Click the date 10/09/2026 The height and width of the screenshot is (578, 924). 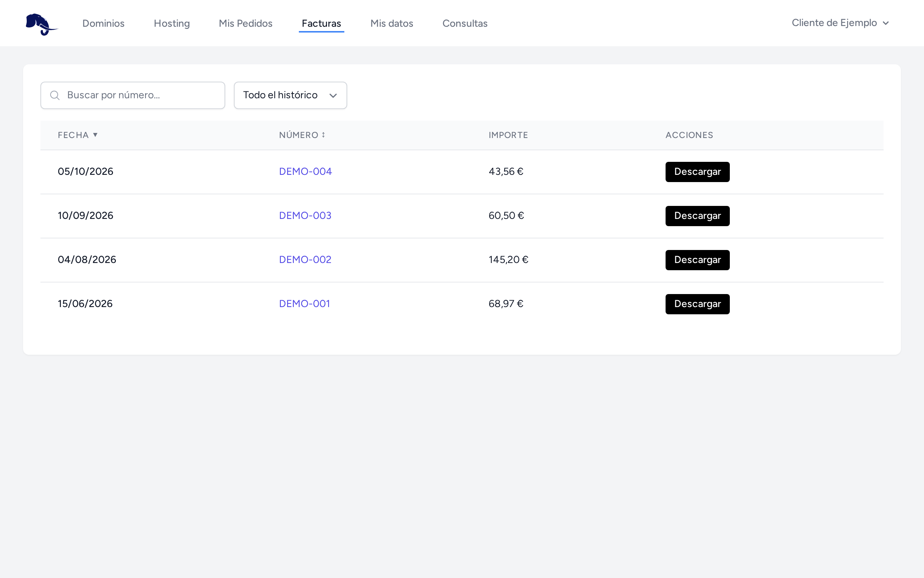pos(86,216)
